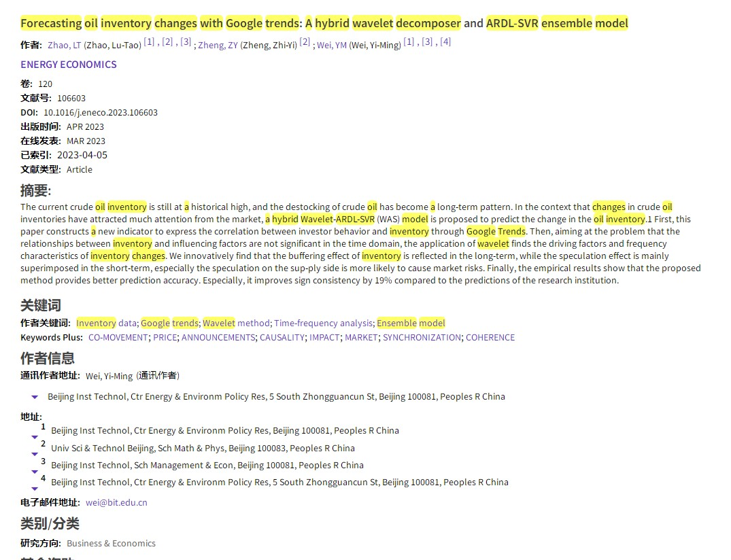
Task: Click affiliation [4] superscript after Wei, Yi-Ming
Action: 445,42
